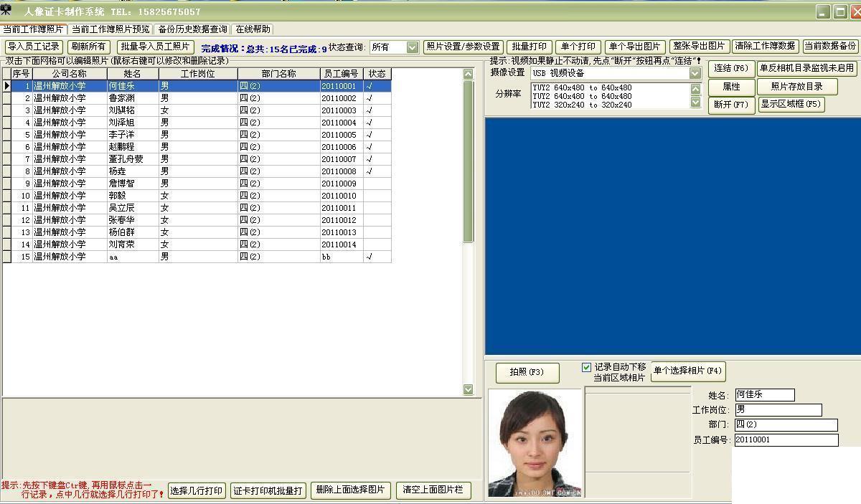Select the 部门名称 column header
This screenshot has width=861, height=504.
(x=279, y=74)
